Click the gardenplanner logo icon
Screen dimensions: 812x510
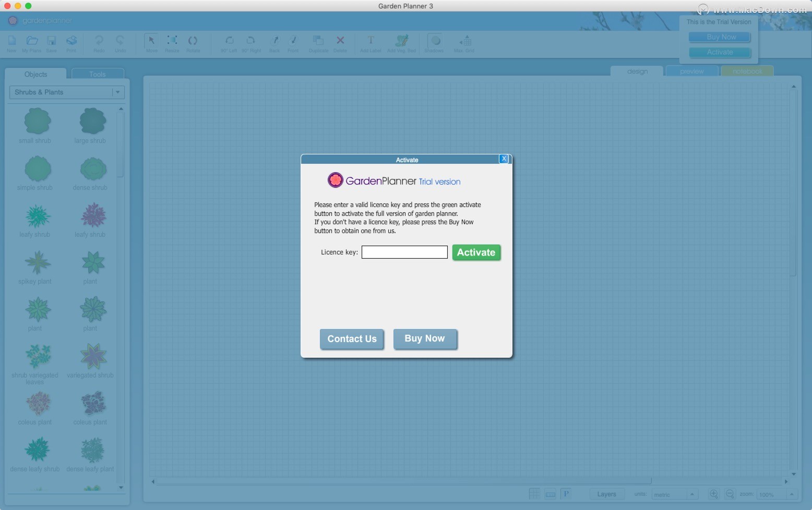pyautogui.click(x=13, y=20)
